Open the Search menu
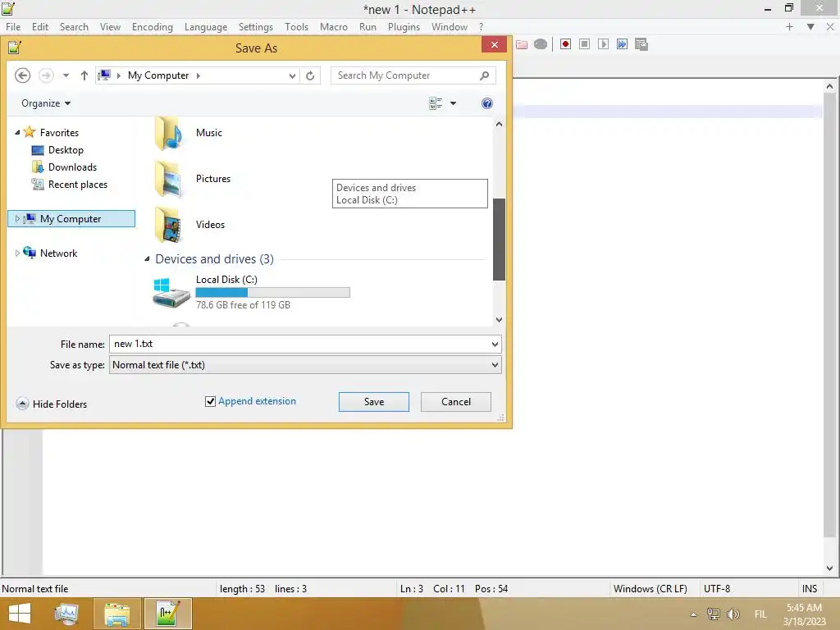 (73, 27)
